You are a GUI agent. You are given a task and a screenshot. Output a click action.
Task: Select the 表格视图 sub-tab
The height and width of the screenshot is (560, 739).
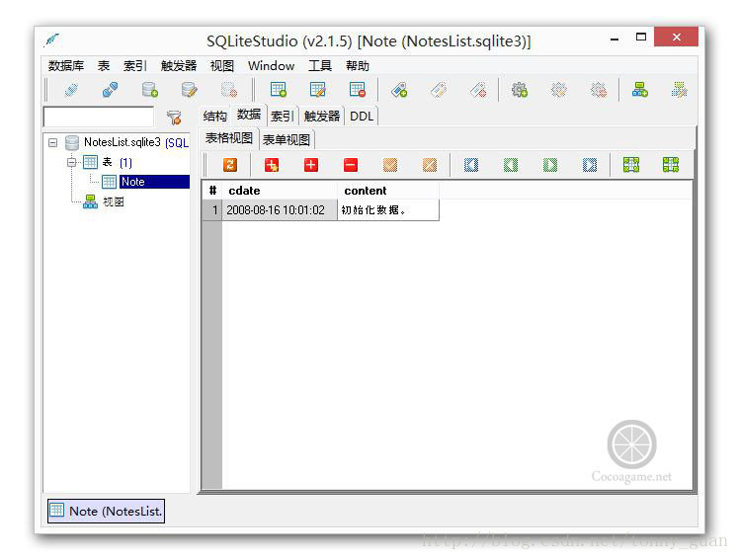pos(229,138)
